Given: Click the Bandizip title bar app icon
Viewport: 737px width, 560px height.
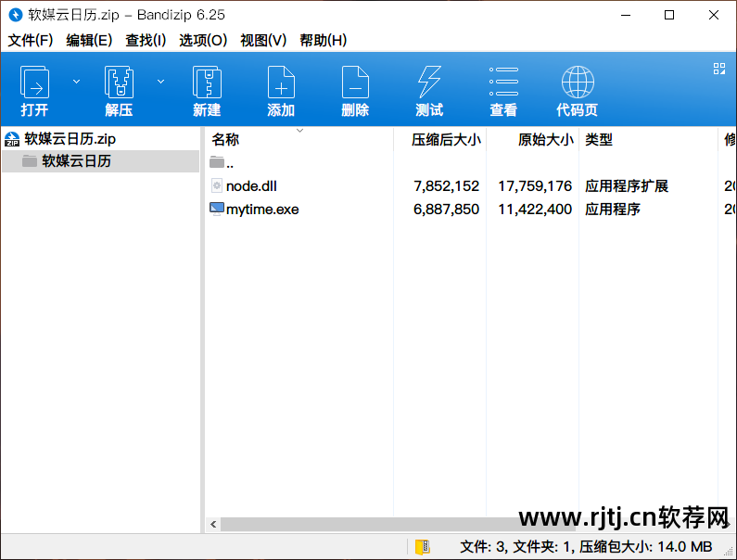Looking at the screenshot, I should 16,15.
